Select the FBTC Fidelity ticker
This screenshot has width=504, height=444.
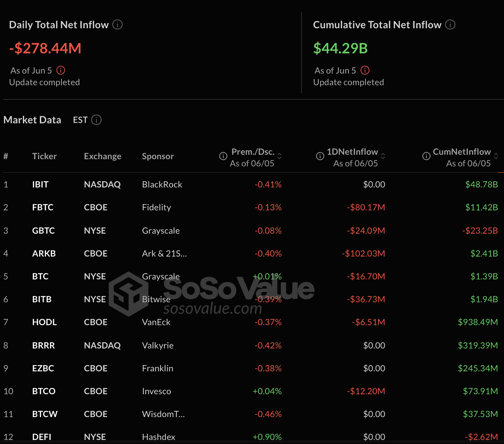[43, 207]
